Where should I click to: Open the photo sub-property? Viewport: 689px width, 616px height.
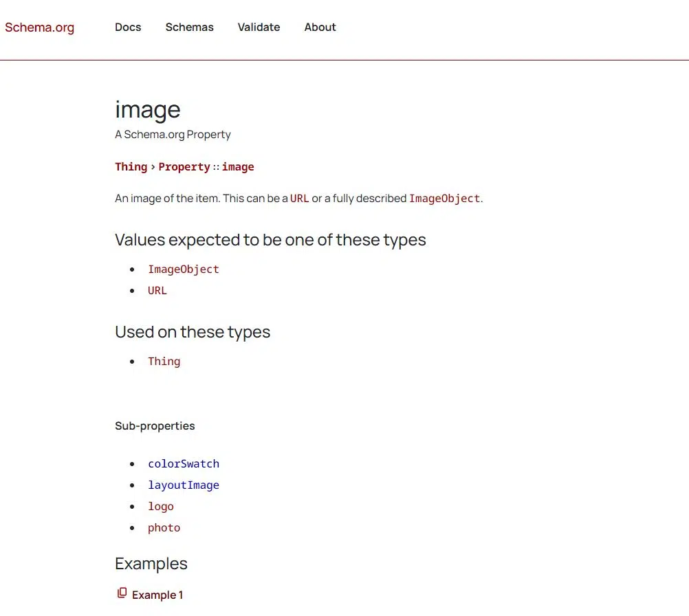pos(164,528)
